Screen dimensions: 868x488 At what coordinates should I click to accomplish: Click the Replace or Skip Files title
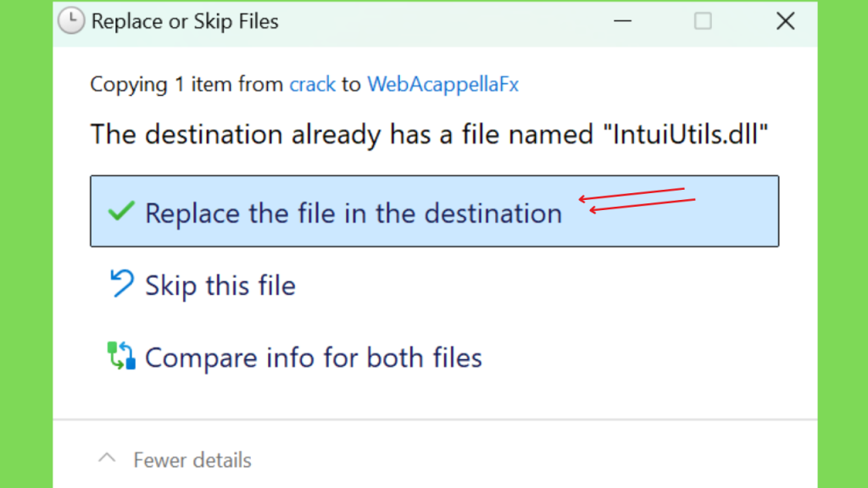click(185, 21)
